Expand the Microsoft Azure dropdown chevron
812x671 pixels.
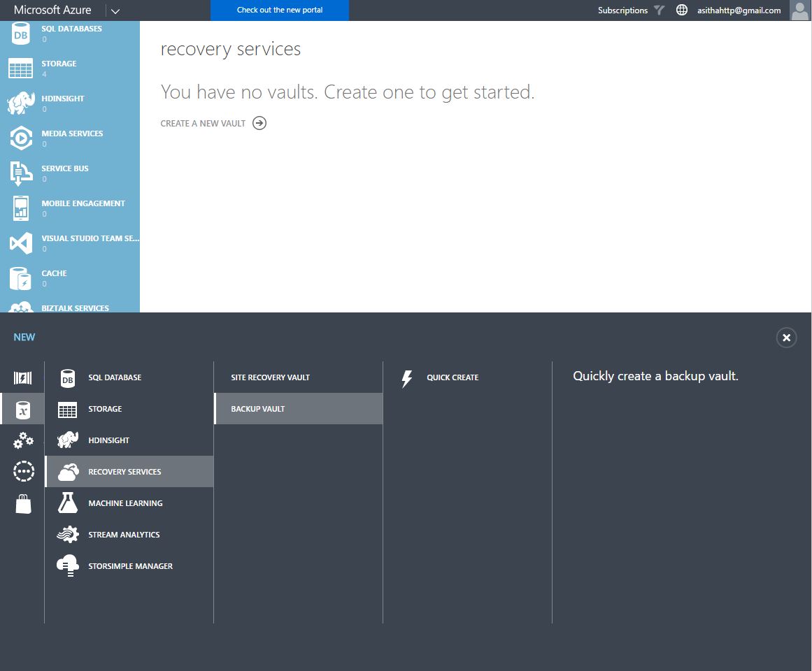tap(115, 11)
